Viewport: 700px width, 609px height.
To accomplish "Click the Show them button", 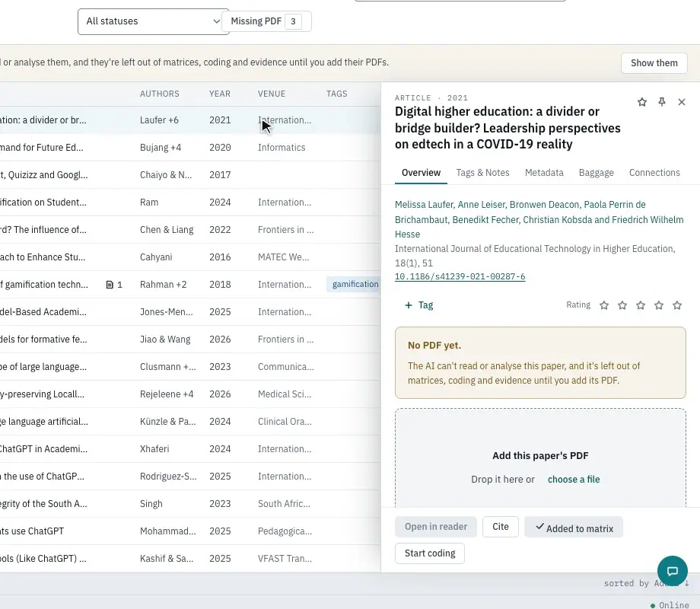I will tap(654, 63).
